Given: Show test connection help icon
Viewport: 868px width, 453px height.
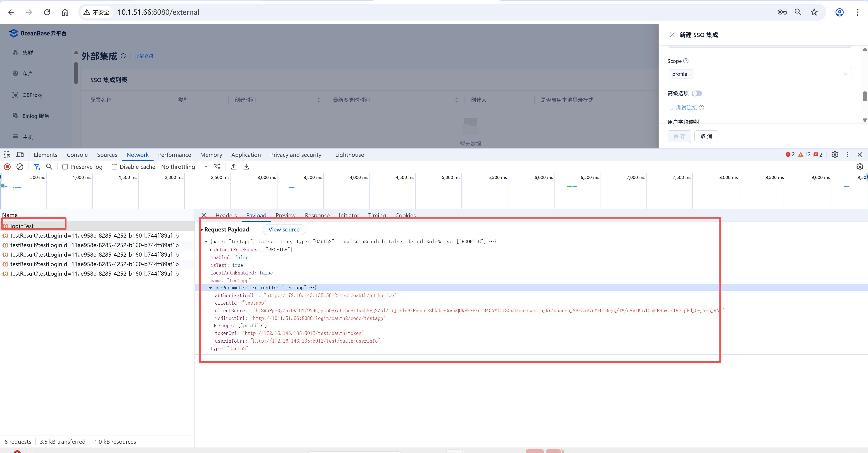Looking at the screenshot, I should click(702, 107).
